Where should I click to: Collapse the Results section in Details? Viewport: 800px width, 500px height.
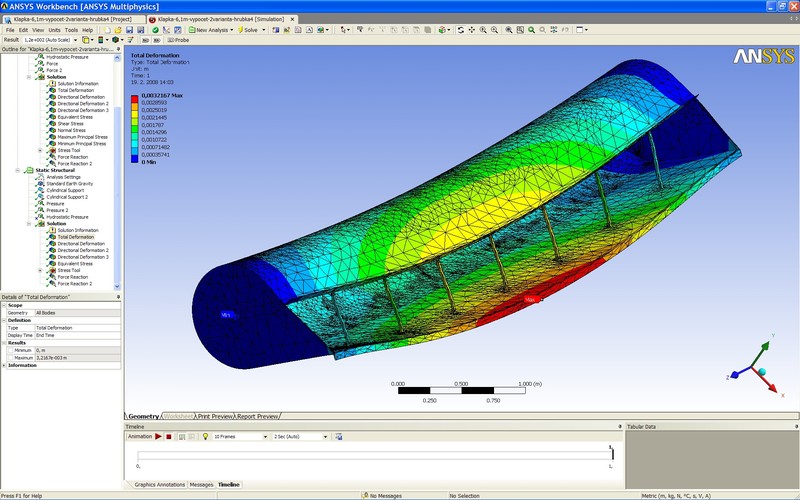[x=4, y=343]
